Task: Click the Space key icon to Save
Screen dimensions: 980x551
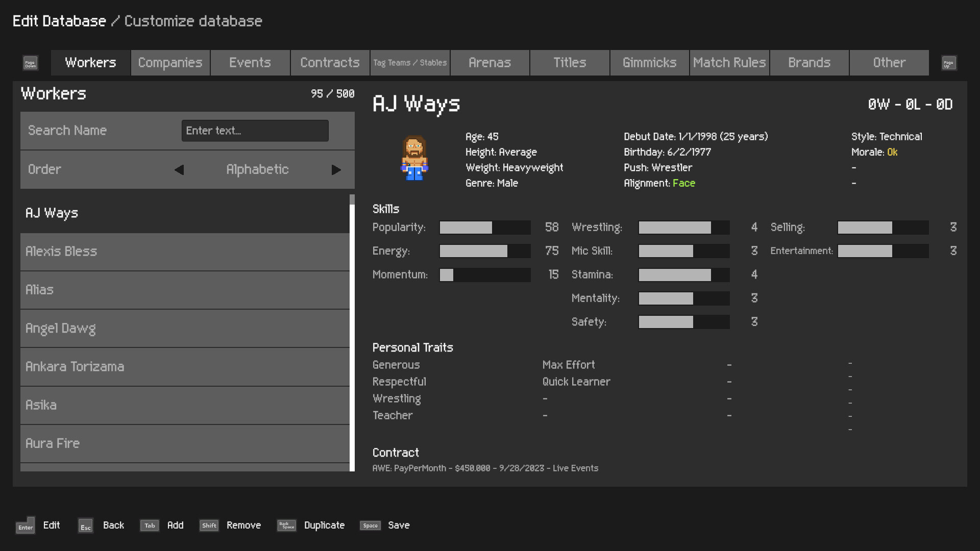Action: pyautogui.click(x=370, y=525)
